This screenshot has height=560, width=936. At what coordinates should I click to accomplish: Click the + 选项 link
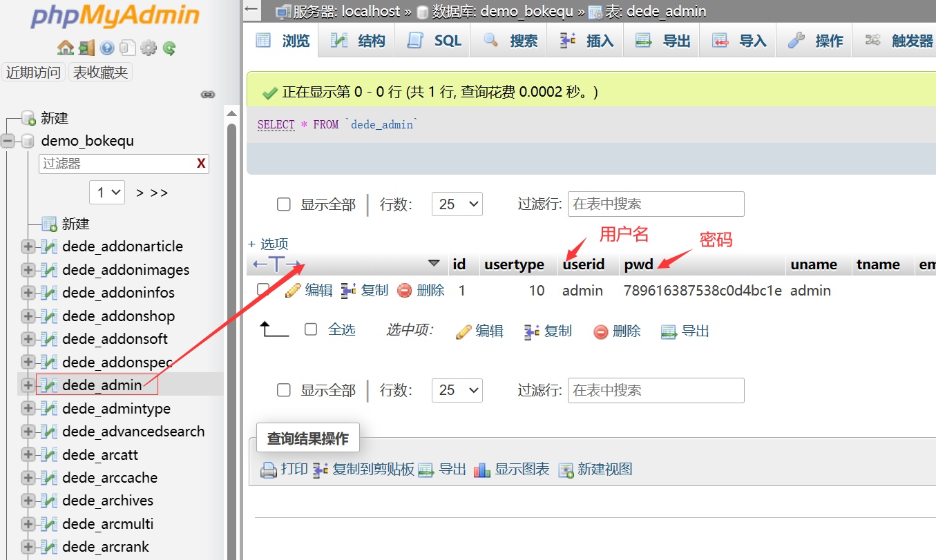(268, 244)
